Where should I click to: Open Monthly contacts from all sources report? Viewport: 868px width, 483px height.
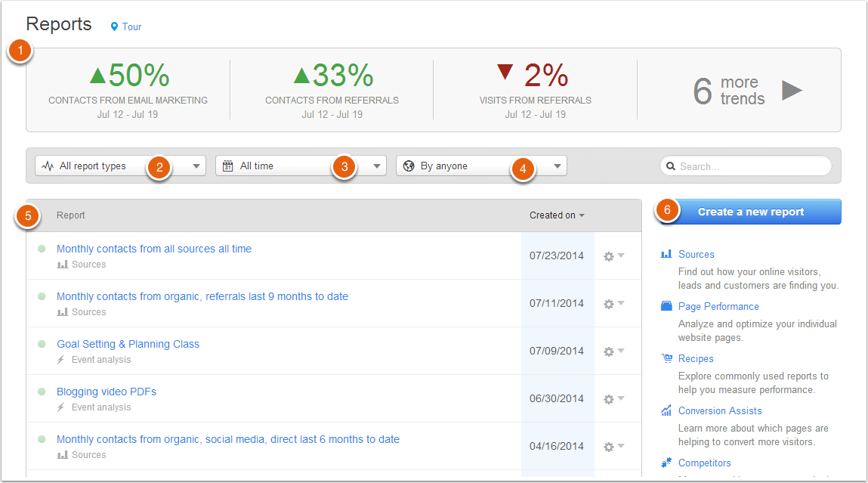(x=154, y=249)
